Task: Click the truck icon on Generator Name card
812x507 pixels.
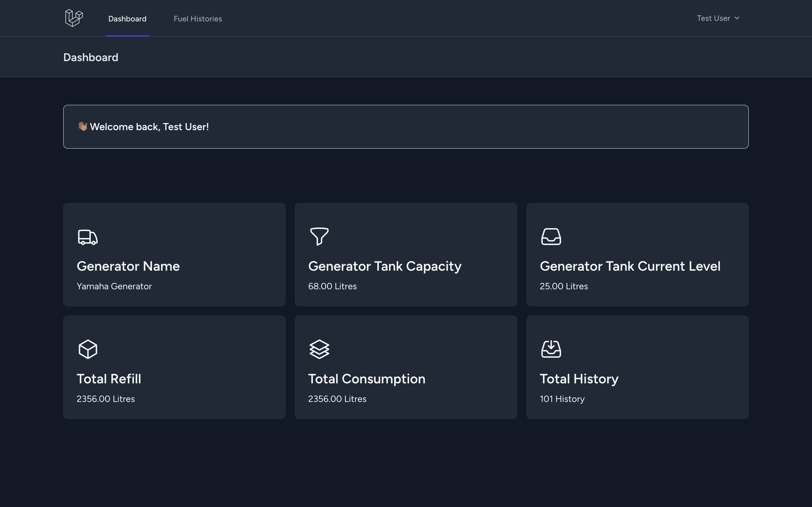Action: pyautogui.click(x=88, y=237)
